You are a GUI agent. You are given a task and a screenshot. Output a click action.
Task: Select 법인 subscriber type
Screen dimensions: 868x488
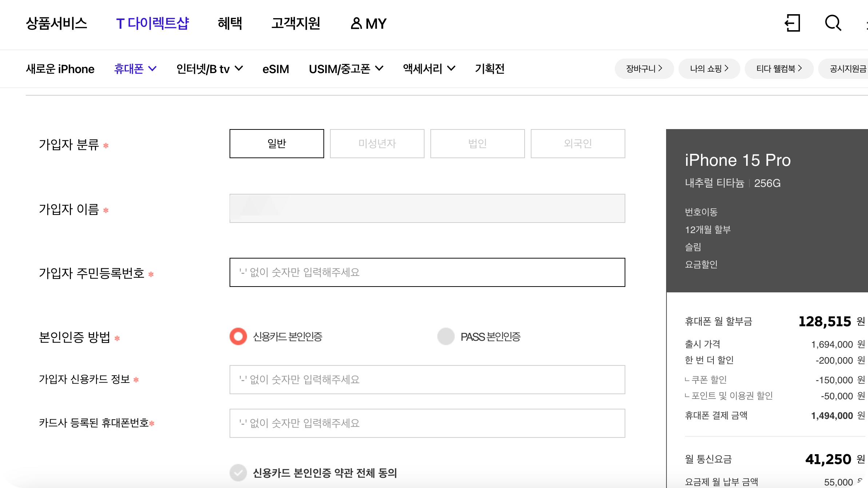click(478, 144)
